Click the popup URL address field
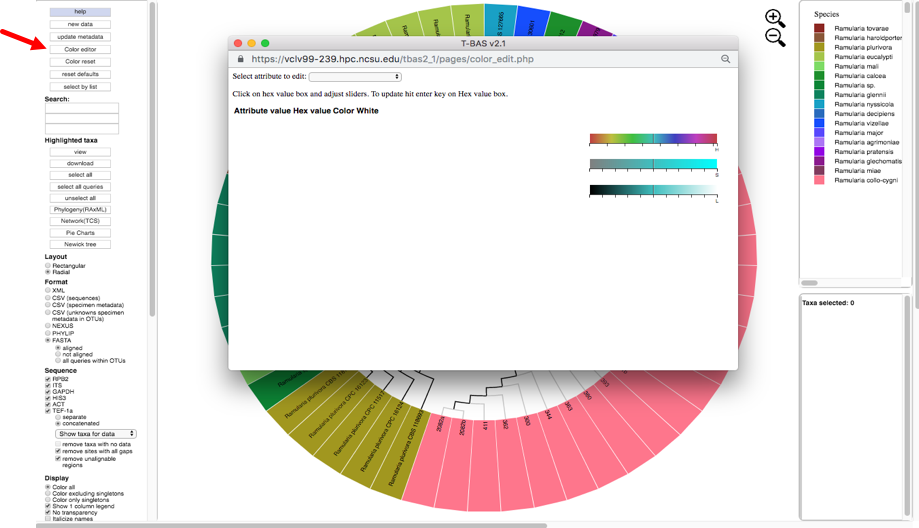The width and height of the screenshot is (919, 528). point(392,59)
